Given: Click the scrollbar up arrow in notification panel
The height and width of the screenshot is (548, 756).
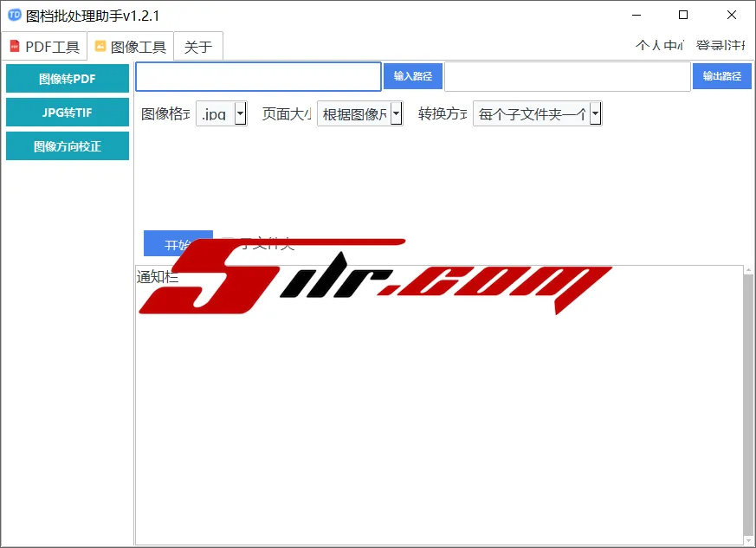Looking at the screenshot, I should click(x=748, y=270).
